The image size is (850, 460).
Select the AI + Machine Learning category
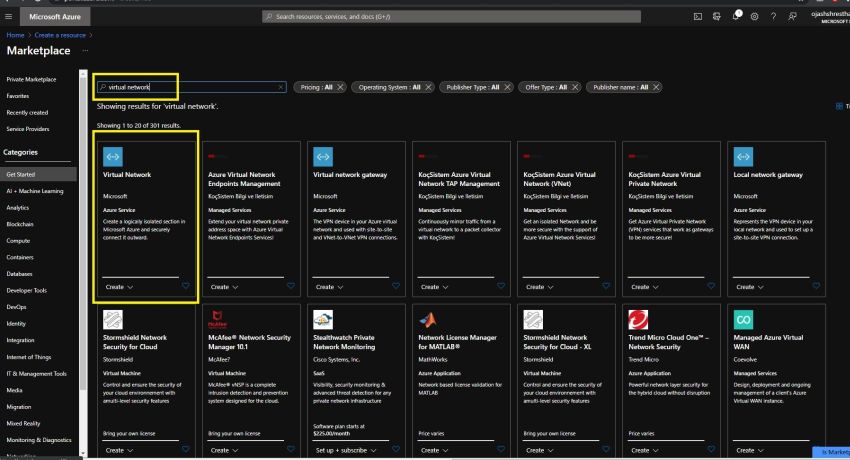[35, 191]
